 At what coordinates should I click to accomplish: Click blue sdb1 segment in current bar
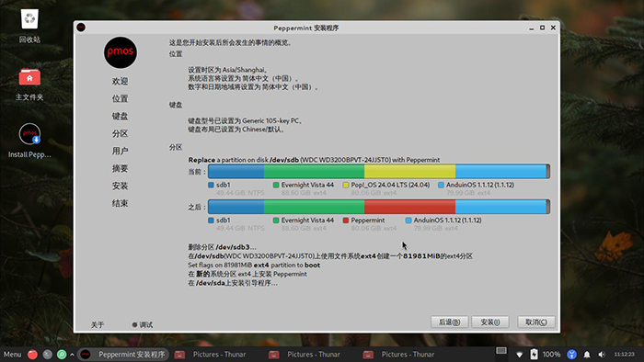click(236, 172)
